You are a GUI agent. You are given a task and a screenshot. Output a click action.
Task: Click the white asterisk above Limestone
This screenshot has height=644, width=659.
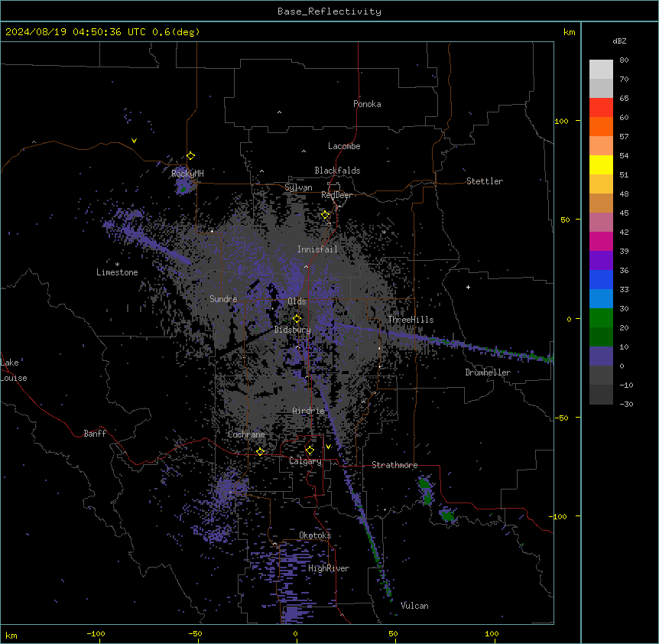tap(117, 265)
